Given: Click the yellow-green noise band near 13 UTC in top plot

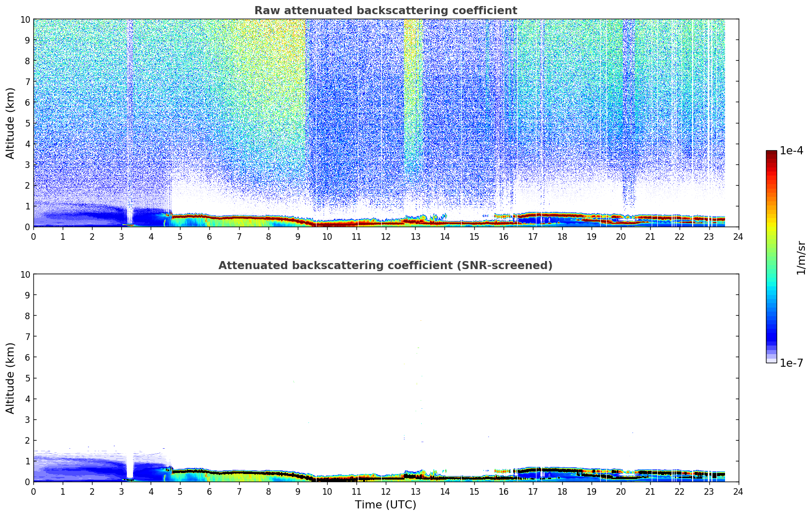Looking at the screenshot, I should click(414, 76).
